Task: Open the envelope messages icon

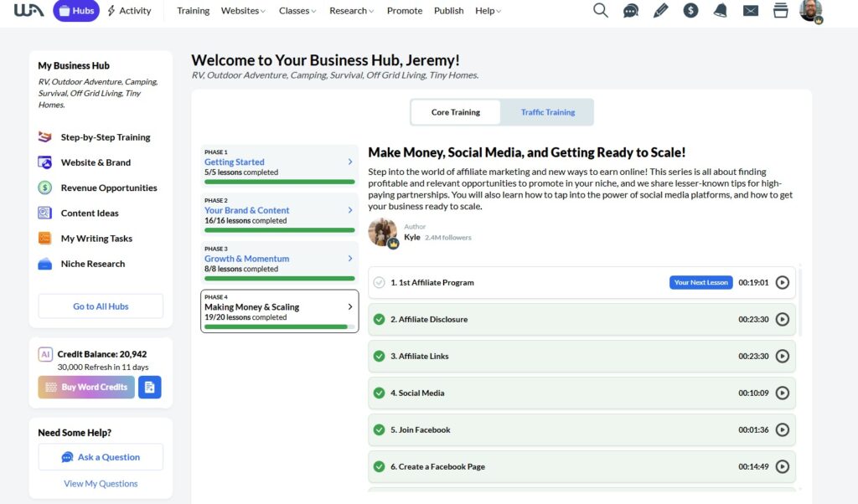Action: pos(750,10)
